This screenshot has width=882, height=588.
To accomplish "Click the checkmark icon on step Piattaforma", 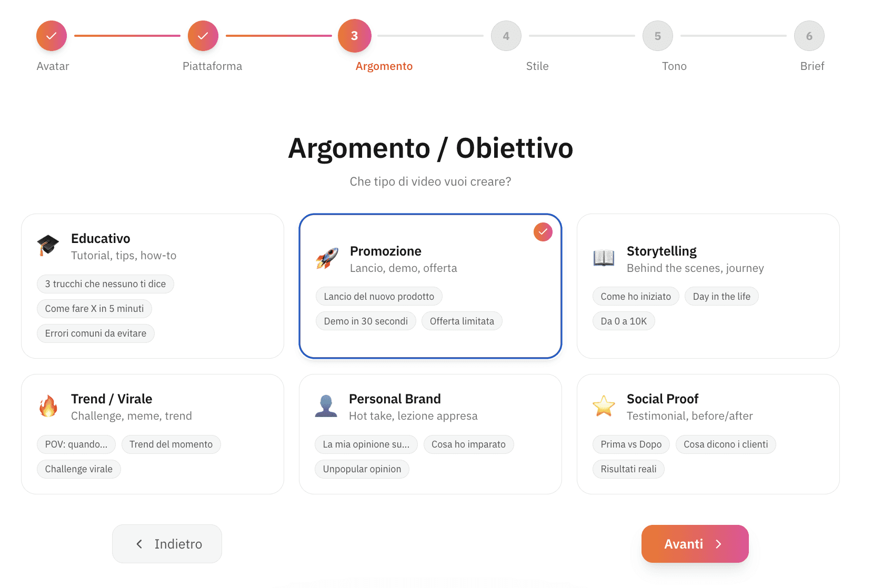I will (x=203, y=35).
